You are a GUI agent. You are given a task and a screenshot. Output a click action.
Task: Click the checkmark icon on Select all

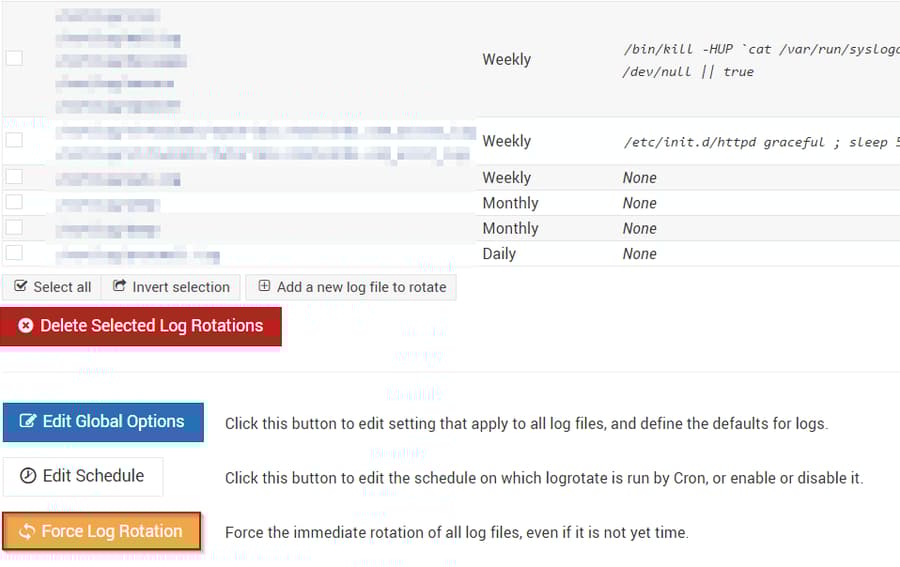pyautogui.click(x=21, y=287)
